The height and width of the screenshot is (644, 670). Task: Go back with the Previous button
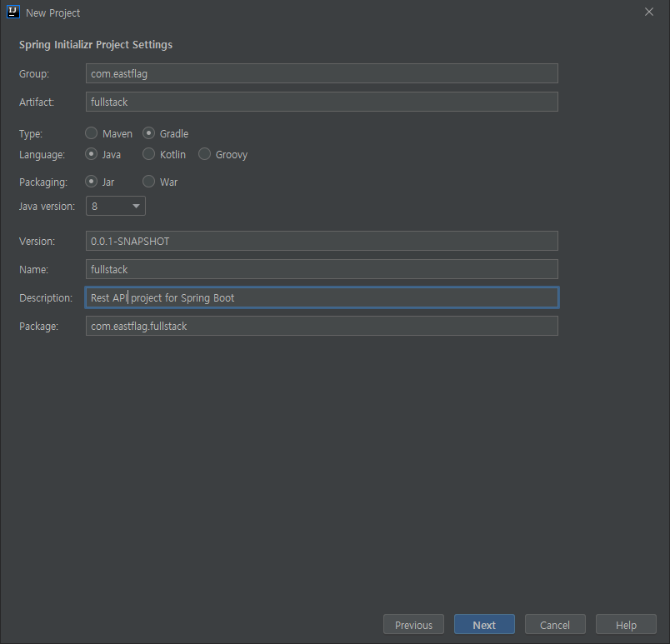(x=413, y=625)
